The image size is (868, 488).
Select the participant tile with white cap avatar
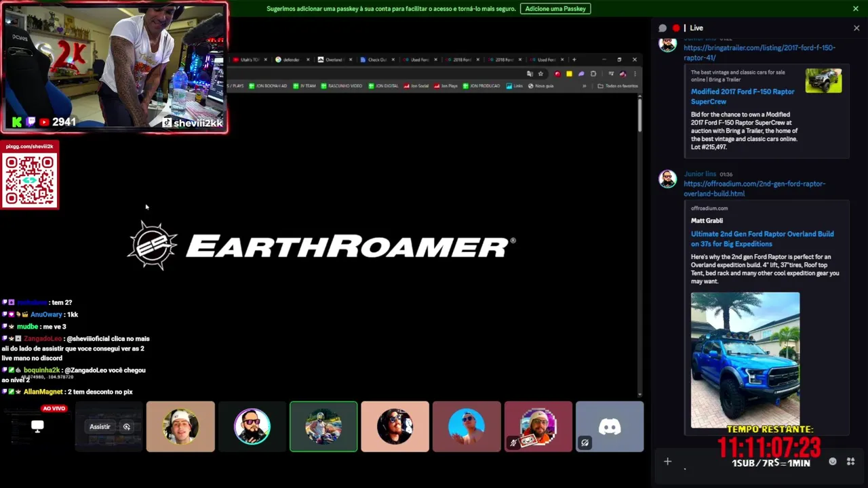180,426
